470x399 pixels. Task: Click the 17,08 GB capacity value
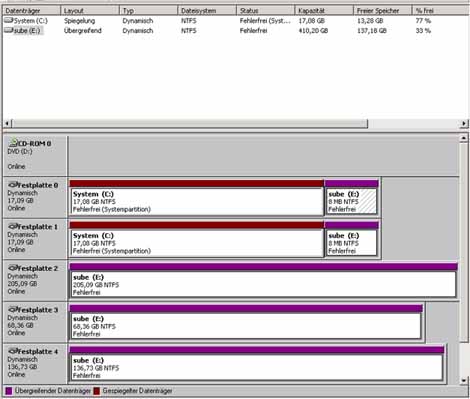pyautogui.click(x=311, y=21)
